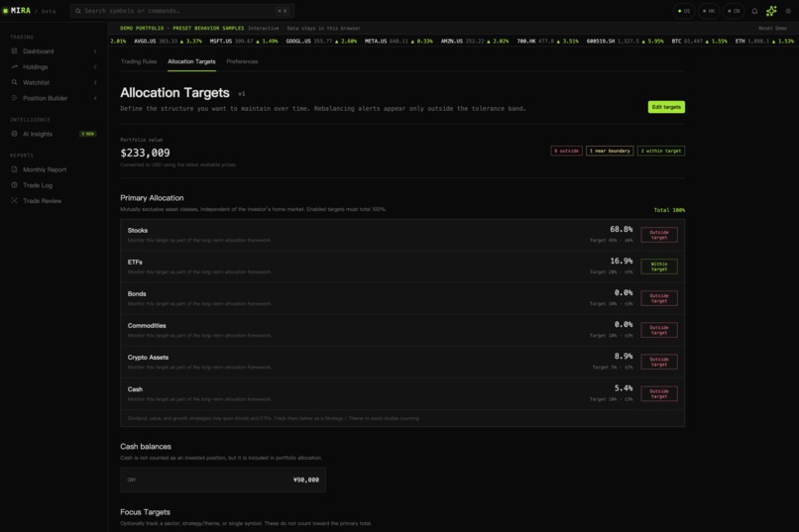This screenshot has width=799, height=532.
Task: Click the '2 within target' status chip
Action: [x=661, y=151]
